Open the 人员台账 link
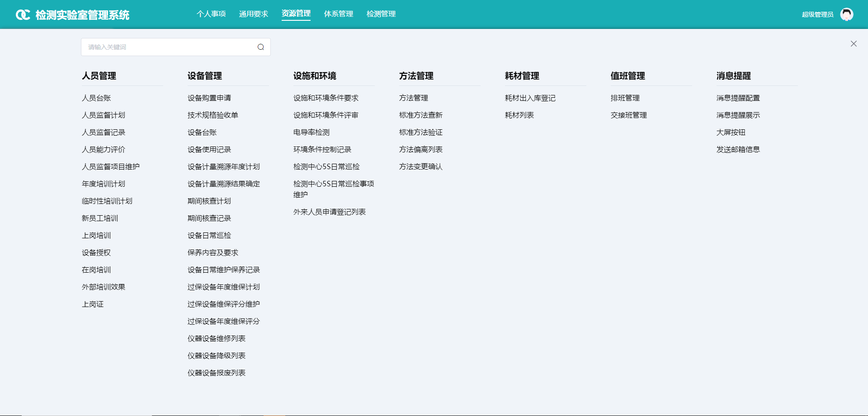This screenshot has width=868, height=416. (x=96, y=98)
